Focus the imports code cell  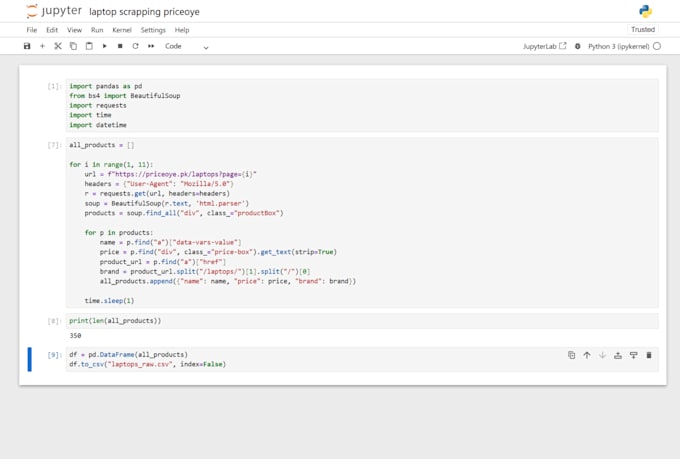(362, 105)
